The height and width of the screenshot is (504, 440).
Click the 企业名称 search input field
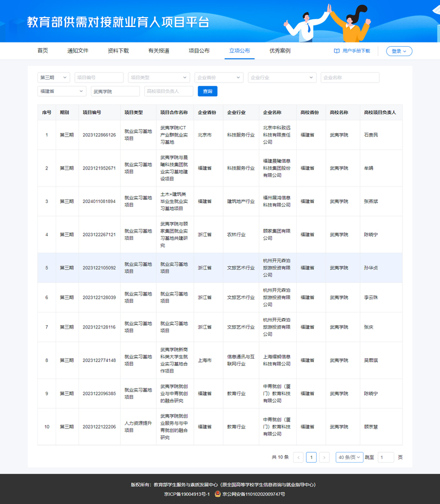(350, 78)
